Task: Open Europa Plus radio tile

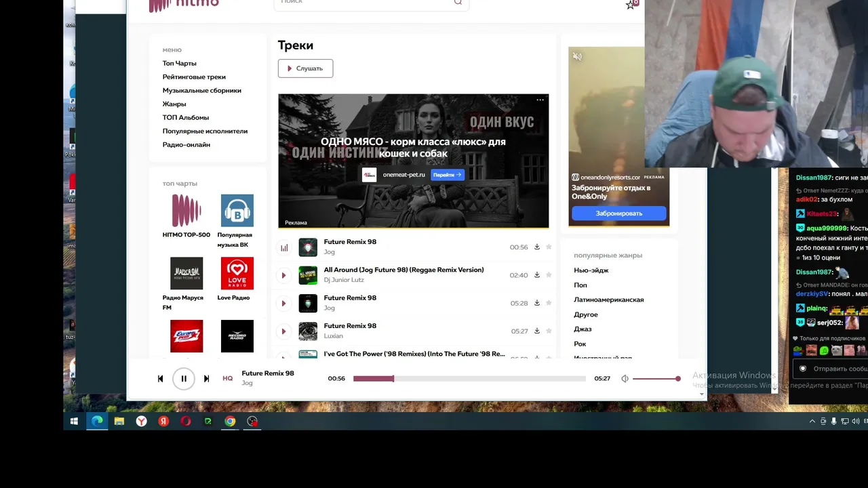Action: (186, 336)
